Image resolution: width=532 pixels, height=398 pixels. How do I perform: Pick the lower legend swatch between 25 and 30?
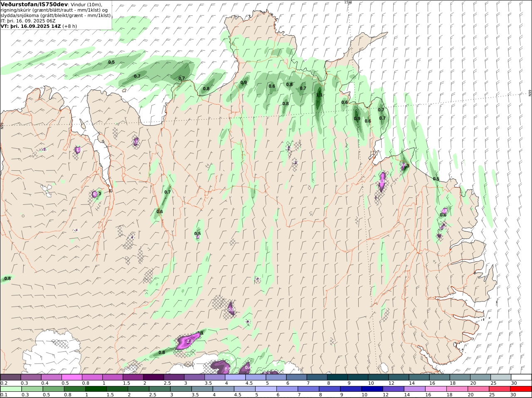pyautogui.click(x=499, y=389)
